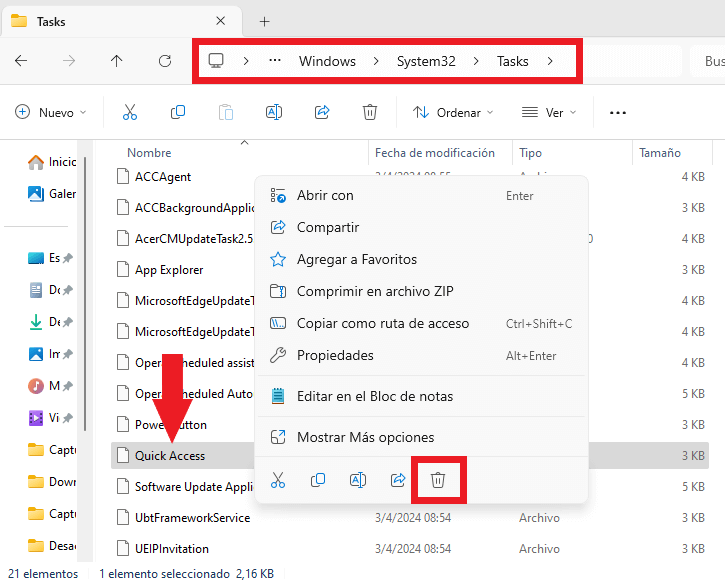The image size is (725, 582).
Task: Sort by Fecha de modificación column
Action: 435,153
